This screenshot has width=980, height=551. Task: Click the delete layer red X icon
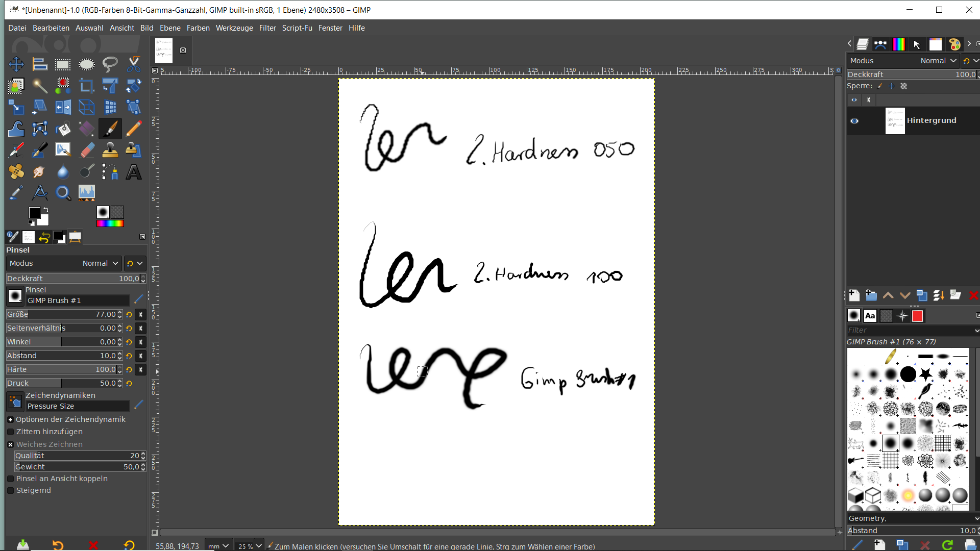[973, 295]
